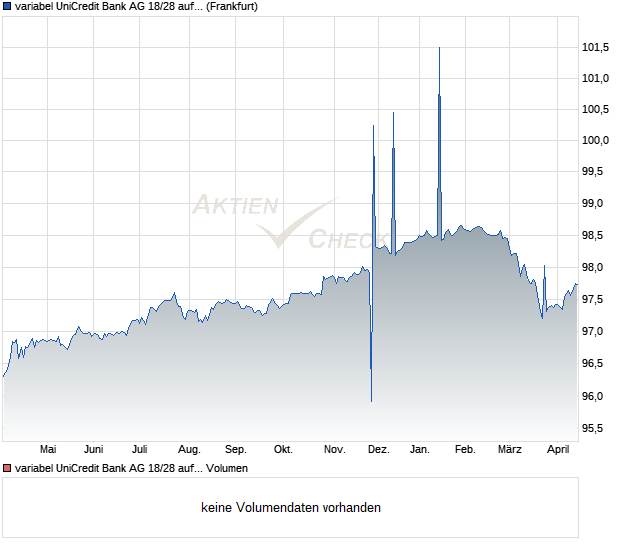Click the 'März' month label
The height and width of the screenshot is (546, 620).
coord(509,449)
